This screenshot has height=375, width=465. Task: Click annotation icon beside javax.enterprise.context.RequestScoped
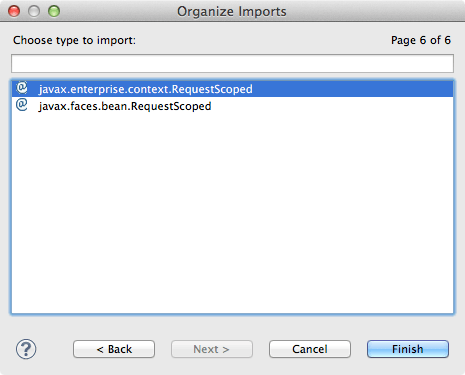click(x=22, y=88)
